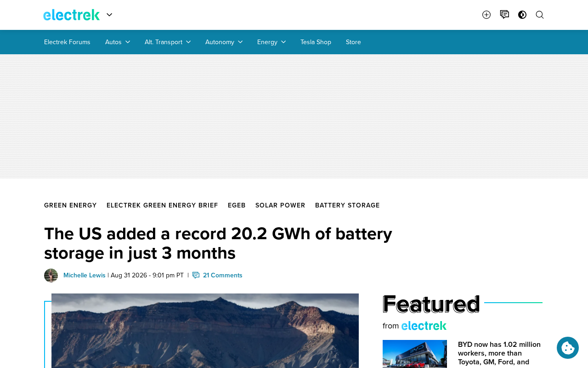Open the comments chat icon in header

tap(504, 15)
